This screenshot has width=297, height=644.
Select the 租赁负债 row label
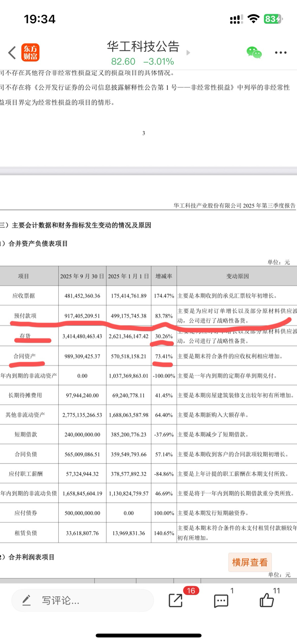(x=26, y=533)
